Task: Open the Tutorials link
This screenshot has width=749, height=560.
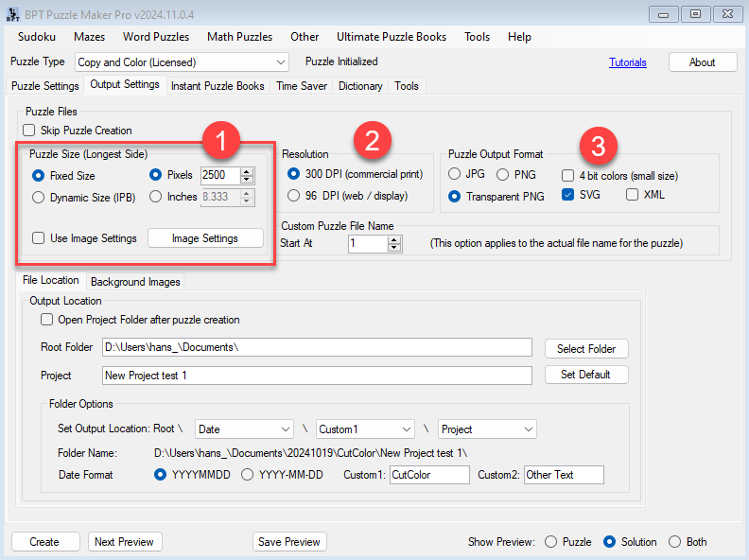Action: pos(628,62)
